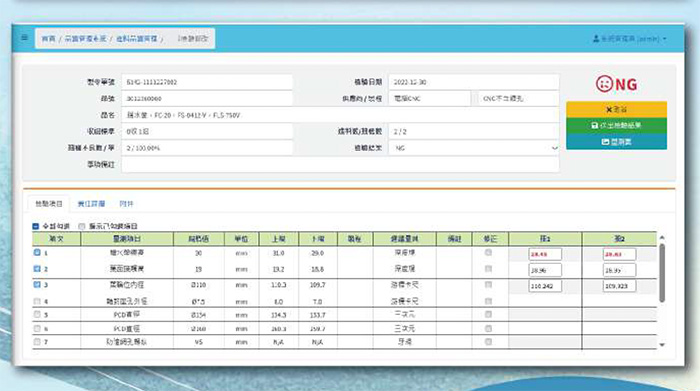Viewport: 700px width, 391px height.
Task: Click the sample 2 value field in row 1
Action: [619, 254]
